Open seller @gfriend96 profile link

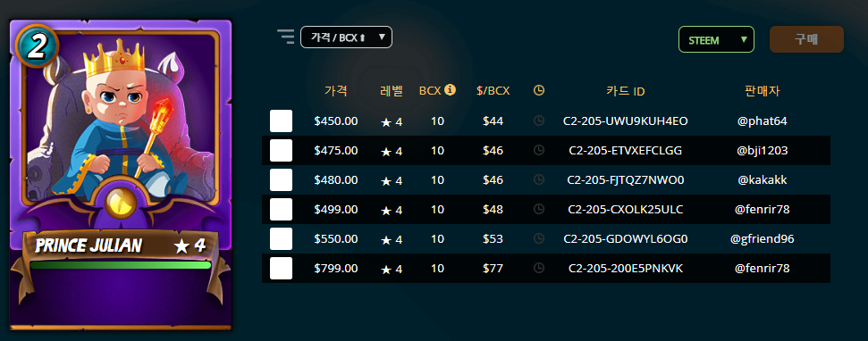click(762, 238)
